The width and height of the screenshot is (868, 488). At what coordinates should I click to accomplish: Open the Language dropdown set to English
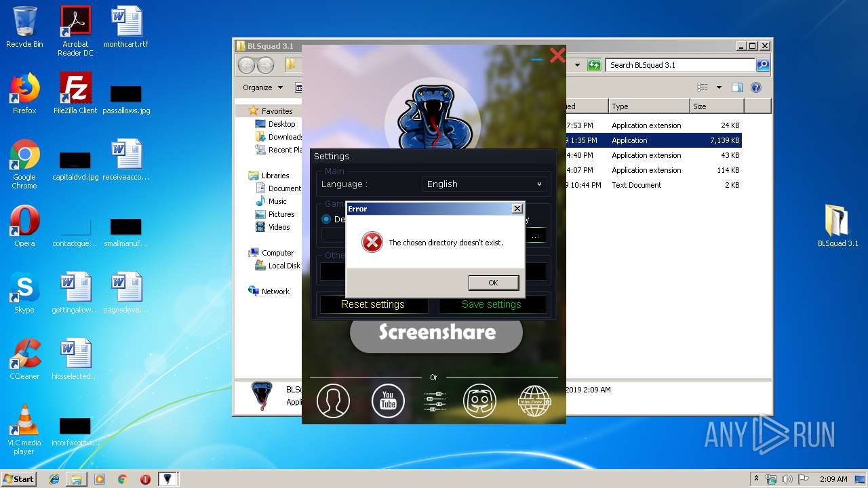485,184
